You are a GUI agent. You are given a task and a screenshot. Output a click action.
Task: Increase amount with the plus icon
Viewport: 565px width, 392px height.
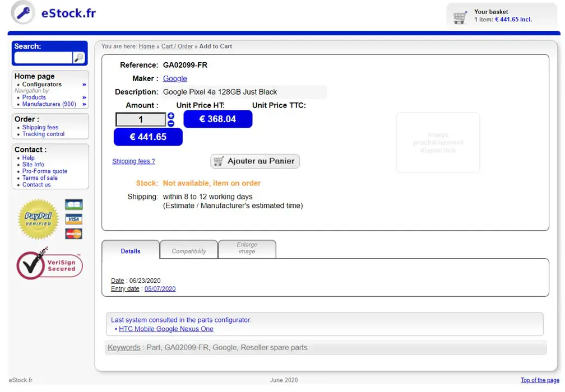(x=171, y=116)
